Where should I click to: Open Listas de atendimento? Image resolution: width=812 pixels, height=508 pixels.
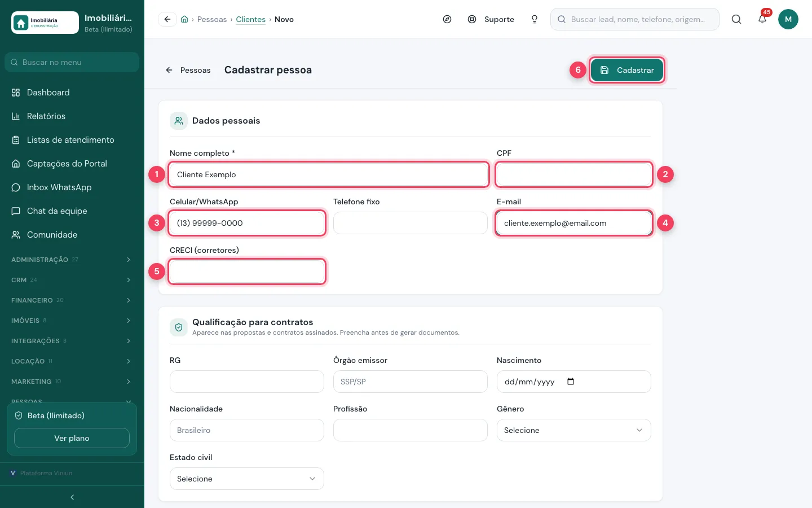click(x=72, y=140)
